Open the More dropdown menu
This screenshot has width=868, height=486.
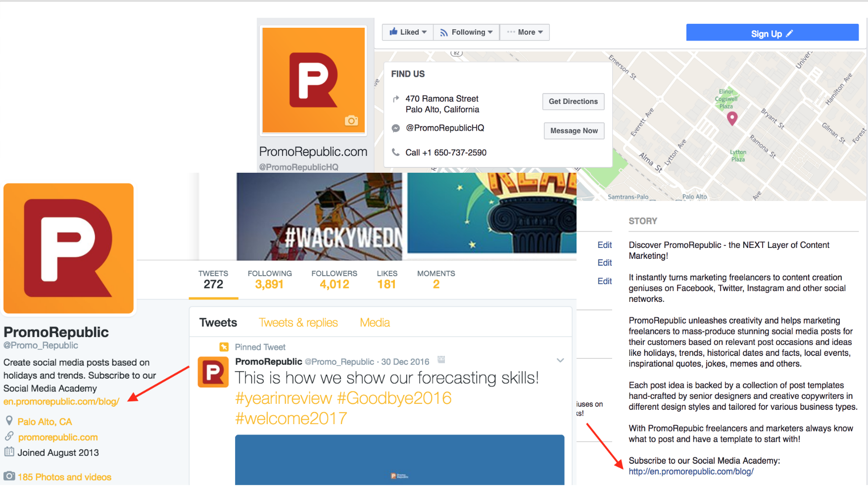525,32
